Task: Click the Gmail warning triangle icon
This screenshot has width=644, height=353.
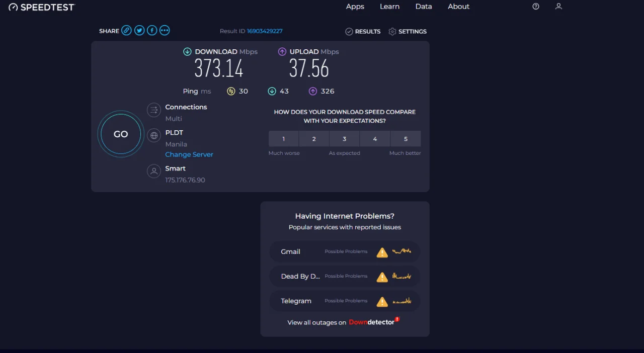Action: point(382,252)
